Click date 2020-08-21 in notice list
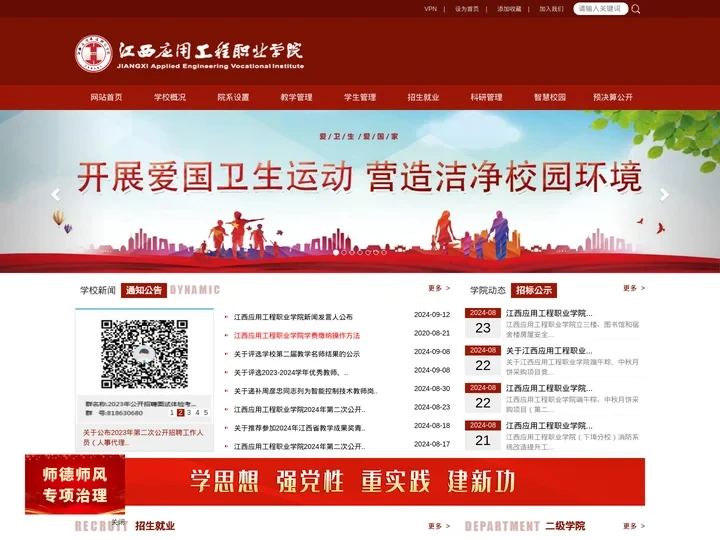This screenshot has width=720, height=540. tap(432, 333)
